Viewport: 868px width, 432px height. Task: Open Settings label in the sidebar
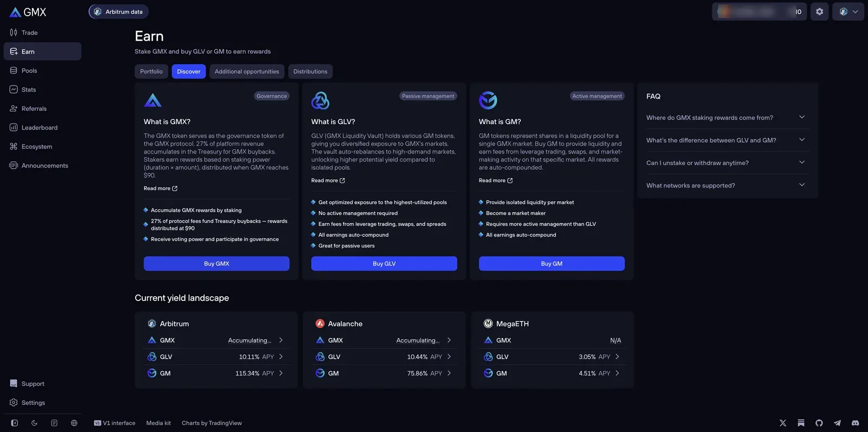[x=33, y=403]
